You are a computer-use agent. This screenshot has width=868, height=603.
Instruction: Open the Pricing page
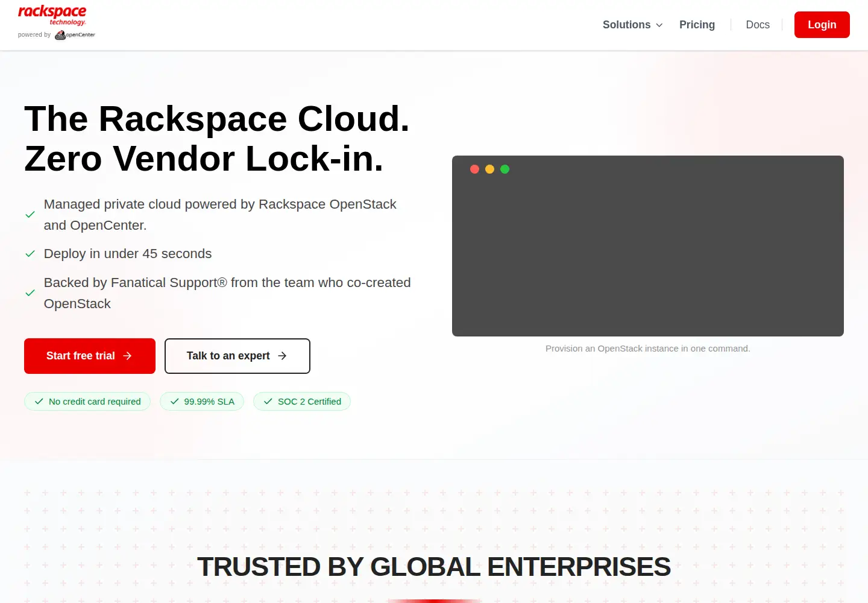pos(697,25)
